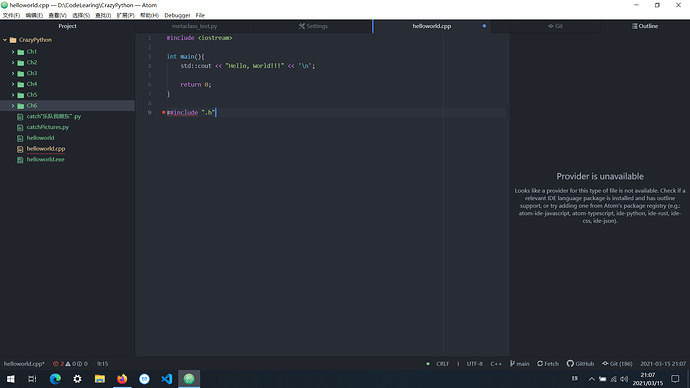Viewport: 690px width, 388px height.
Task: Change CRLF line ending setting
Action: pos(443,364)
